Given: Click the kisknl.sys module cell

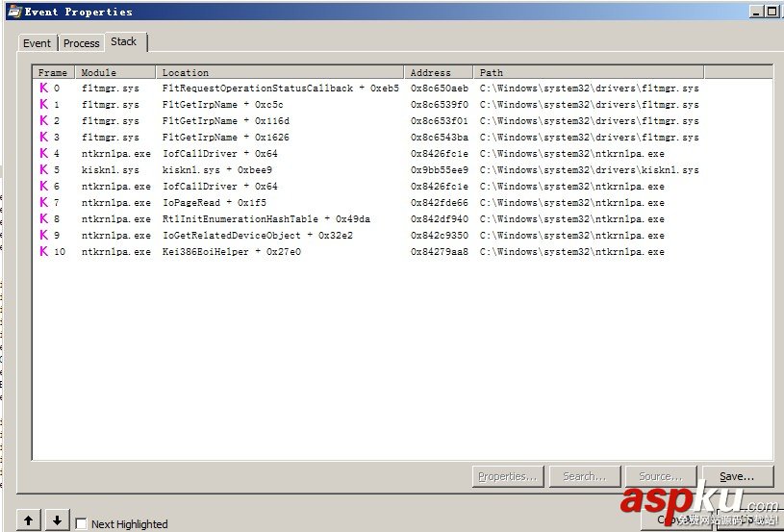Looking at the screenshot, I should pos(111,169).
